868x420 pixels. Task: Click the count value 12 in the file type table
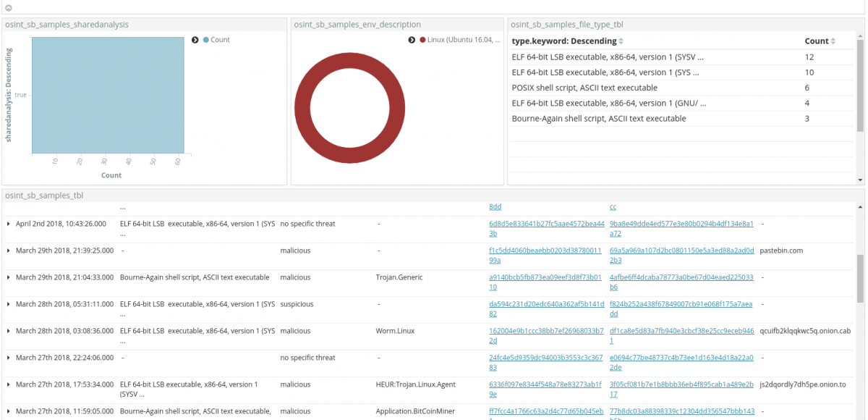[809, 56]
